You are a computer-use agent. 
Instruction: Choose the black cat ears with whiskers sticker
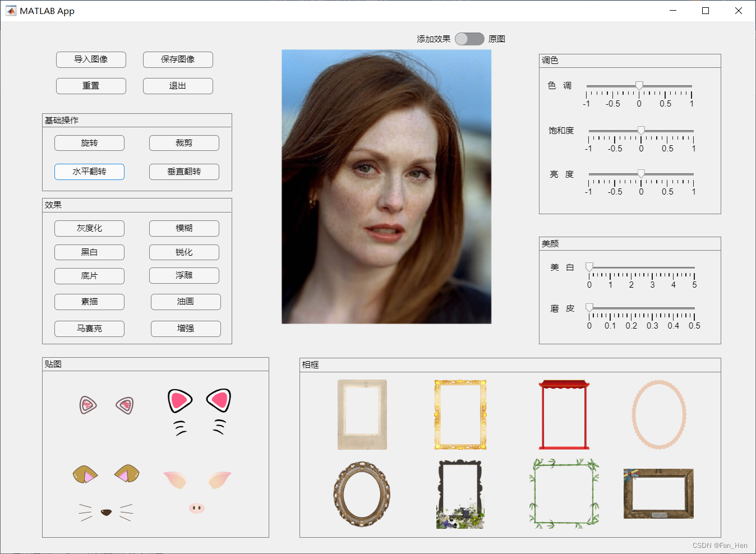[x=199, y=412]
